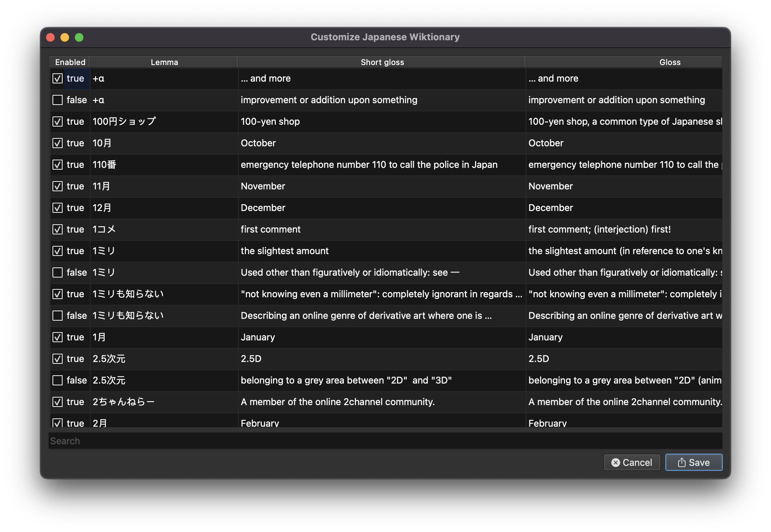Disable the 10月 October entry checkbox
Viewport: 771px width, 532px height.
[58, 143]
